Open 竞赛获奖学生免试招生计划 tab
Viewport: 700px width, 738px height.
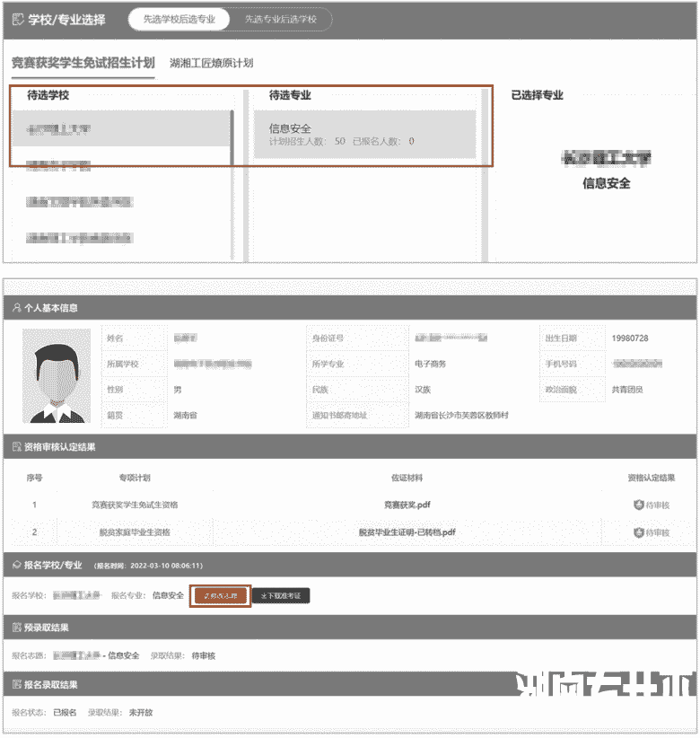pyautogui.click(x=83, y=63)
